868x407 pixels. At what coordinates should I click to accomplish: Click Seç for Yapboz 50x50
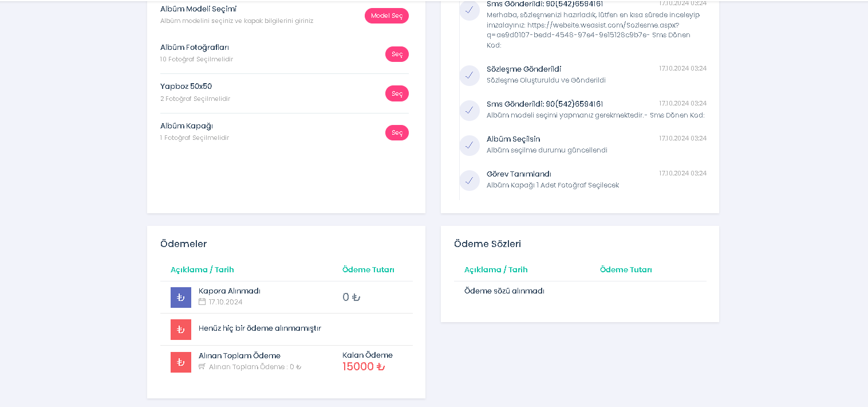tap(397, 93)
